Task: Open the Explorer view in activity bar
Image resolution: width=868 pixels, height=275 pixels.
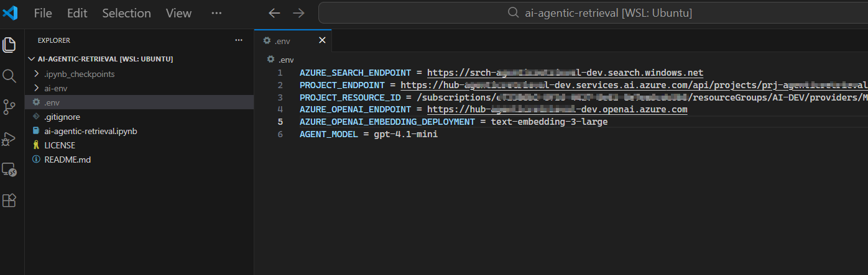Action: pyautogui.click(x=9, y=45)
